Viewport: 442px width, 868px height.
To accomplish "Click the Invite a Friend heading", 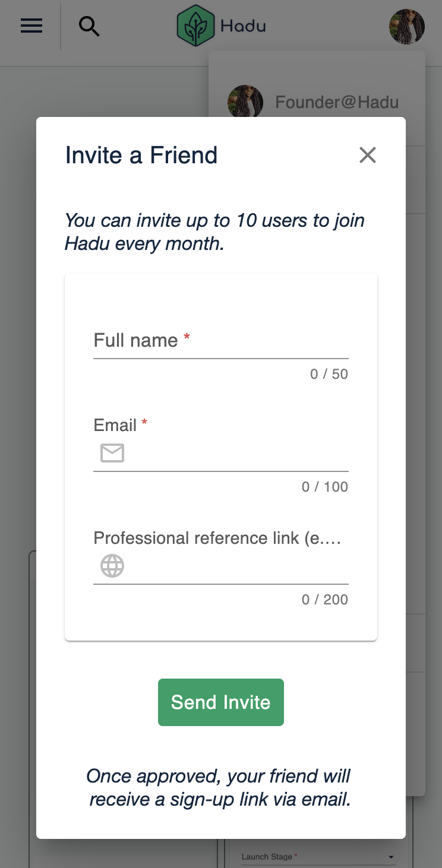I will (141, 155).
